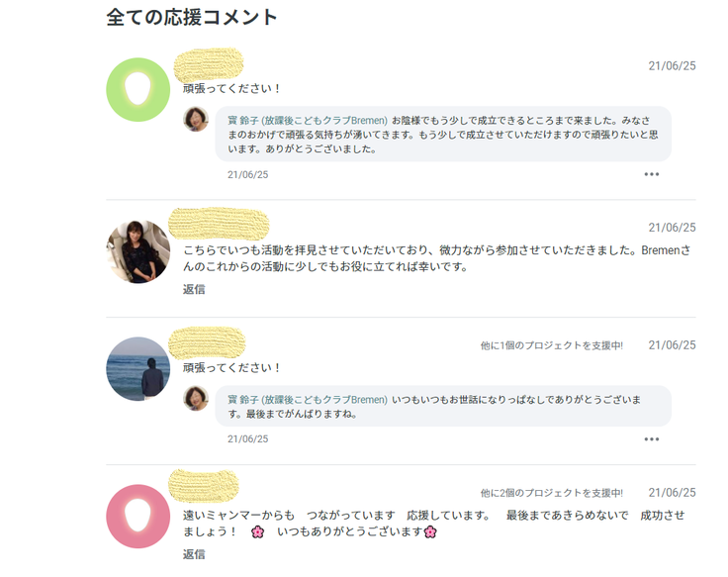Click the 全ての応援コメント heading
The width and height of the screenshot is (728, 577).
click(192, 17)
